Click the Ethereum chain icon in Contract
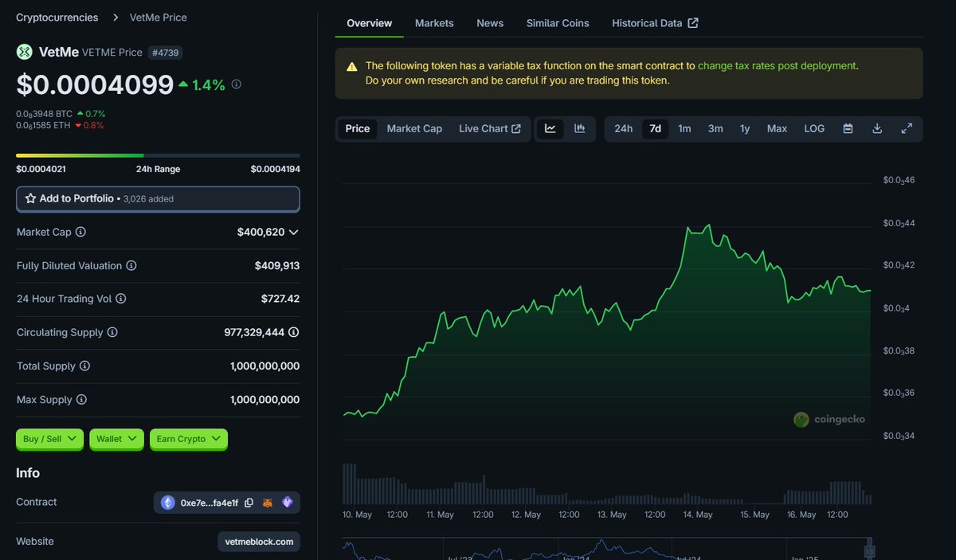Screen dimensions: 956x560 coord(168,503)
